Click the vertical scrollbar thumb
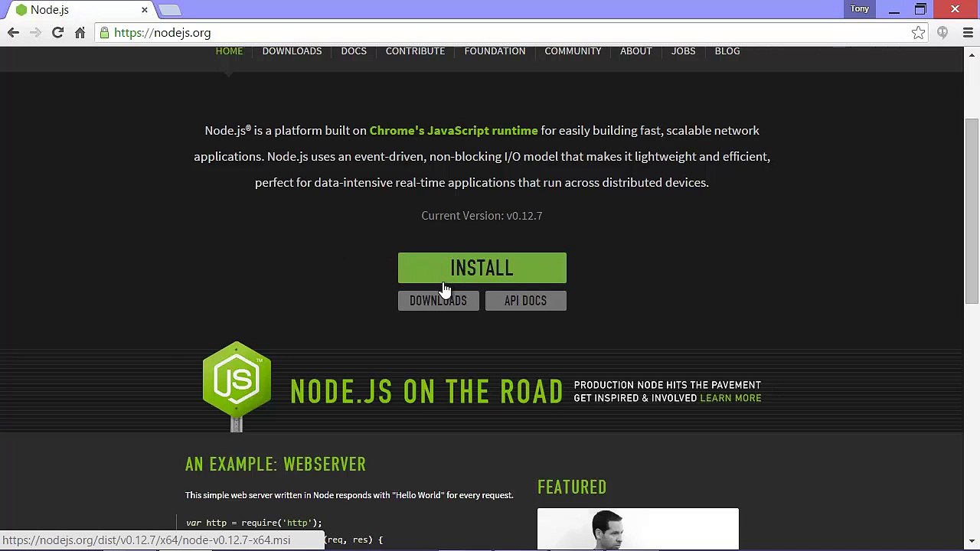Image resolution: width=980 pixels, height=551 pixels. (972, 212)
